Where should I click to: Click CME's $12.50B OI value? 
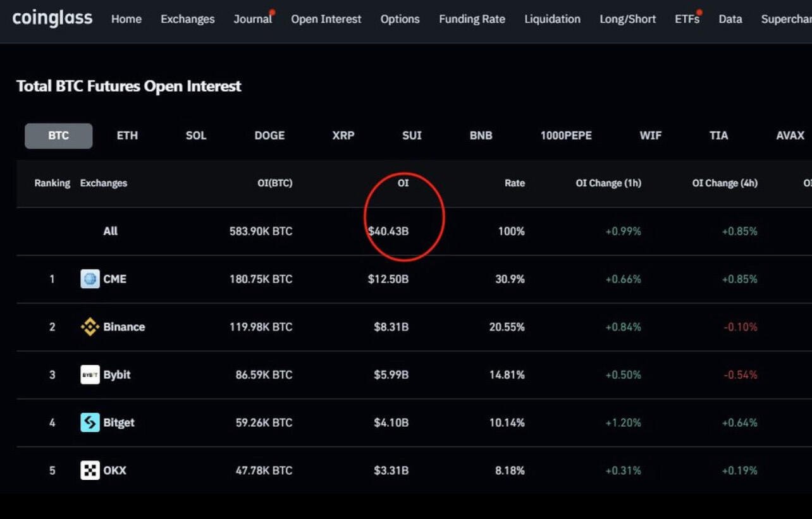[x=388, y=279]
